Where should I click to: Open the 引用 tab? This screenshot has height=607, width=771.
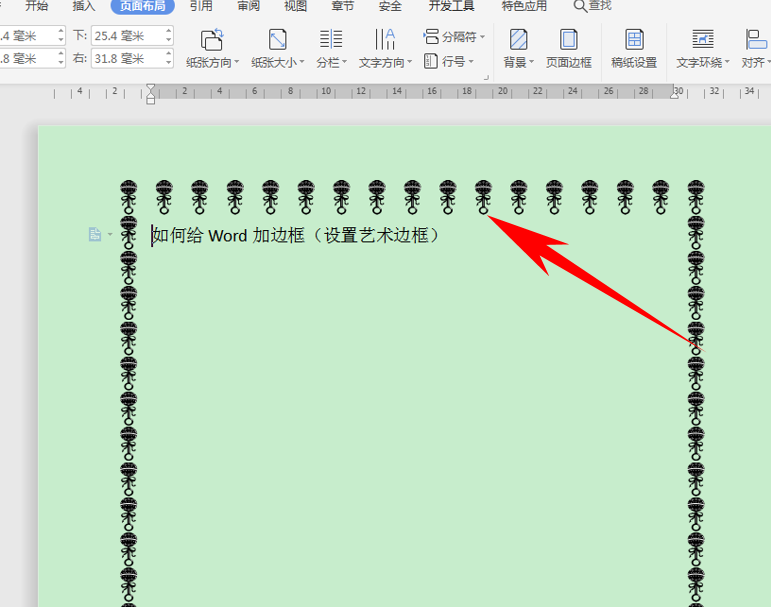pyautogui.click(x=201, y=6)
